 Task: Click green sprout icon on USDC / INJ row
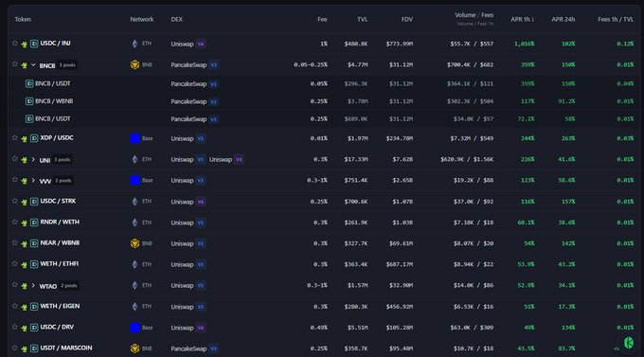(x=25, y=44)
